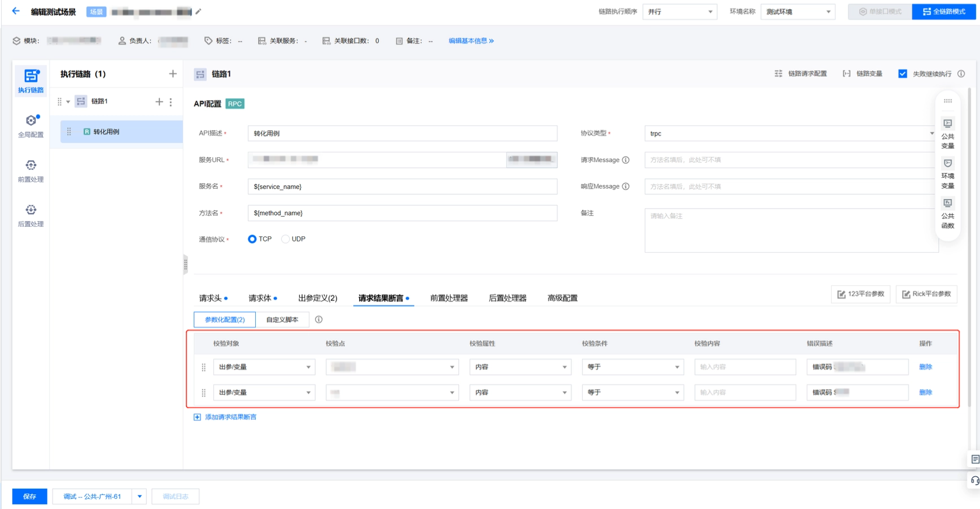Image resolution: width=980 pixels, height=509 pixels.
Task: Click the info icon beside 请求Message
Action: [x=625, y=160]
